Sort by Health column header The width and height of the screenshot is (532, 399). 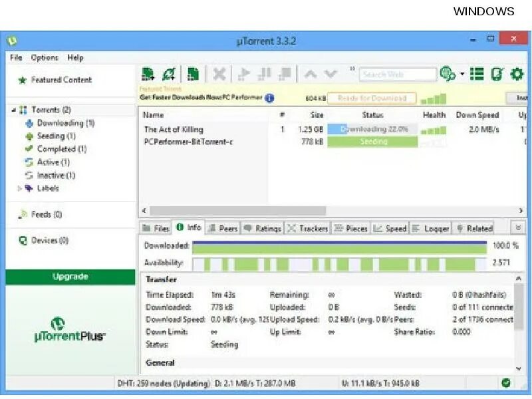coord(434,115)
